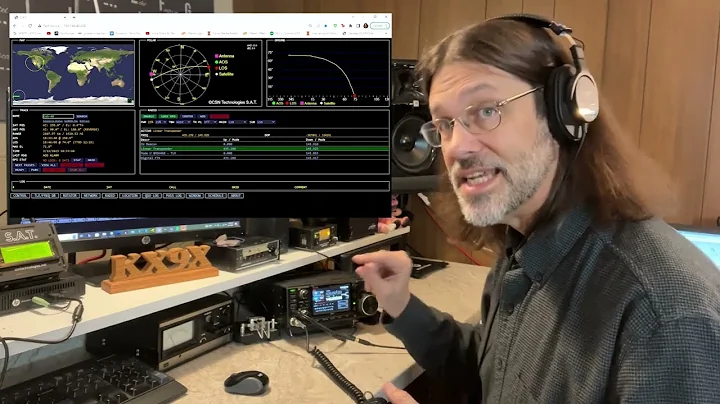Open the PASS LOG tab

[x=174, y=196]
